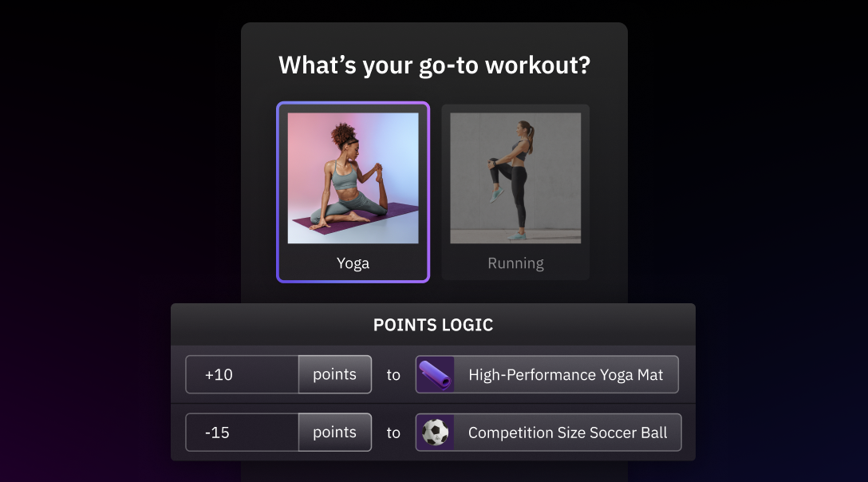Click the yoga pose photo thumbnail
This screenshot has height=482, width=868.
(x=353, y=179)
